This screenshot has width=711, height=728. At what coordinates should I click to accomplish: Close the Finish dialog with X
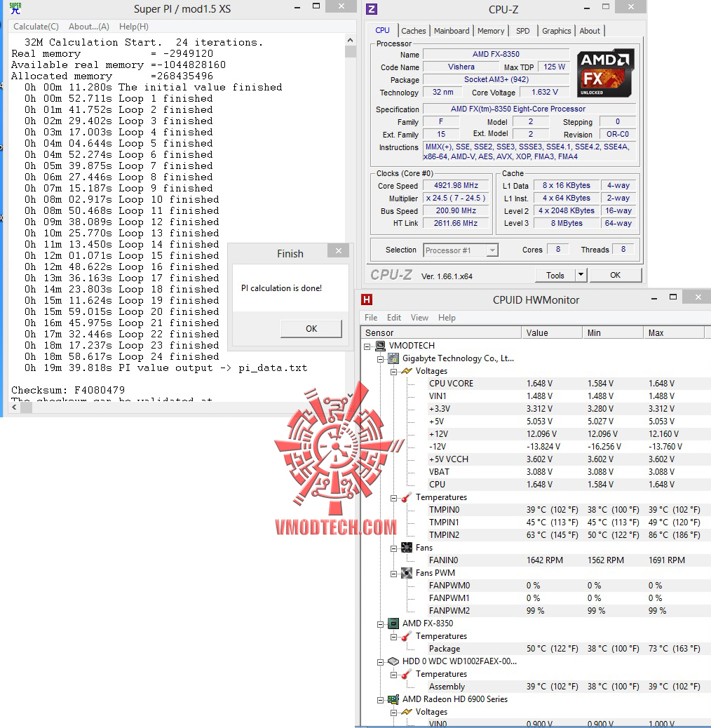(x=339, y=250)
